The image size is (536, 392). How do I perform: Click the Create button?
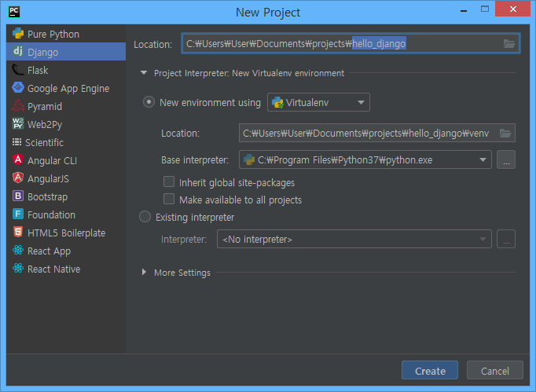[x=430, y=371]
